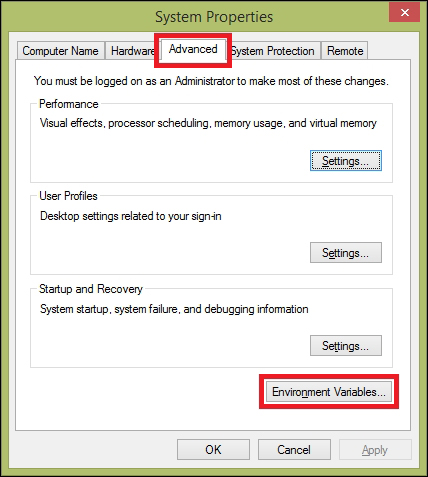The height and width of the screenshot is (477, 428).
Task: Confirm the dialog with OK
Action: tap(213, 450)
